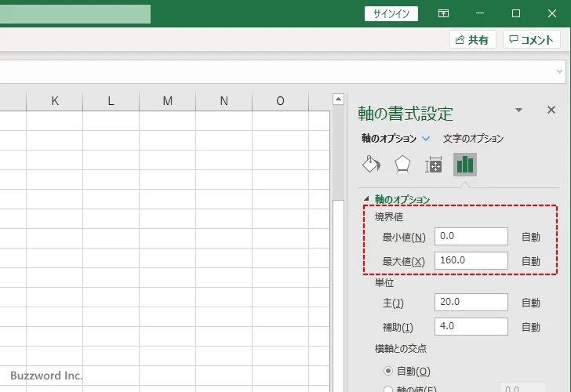The width and height of the screenshot is (571, 392).
Task: Click the ribbon display options icon
Action: (444, 13)
